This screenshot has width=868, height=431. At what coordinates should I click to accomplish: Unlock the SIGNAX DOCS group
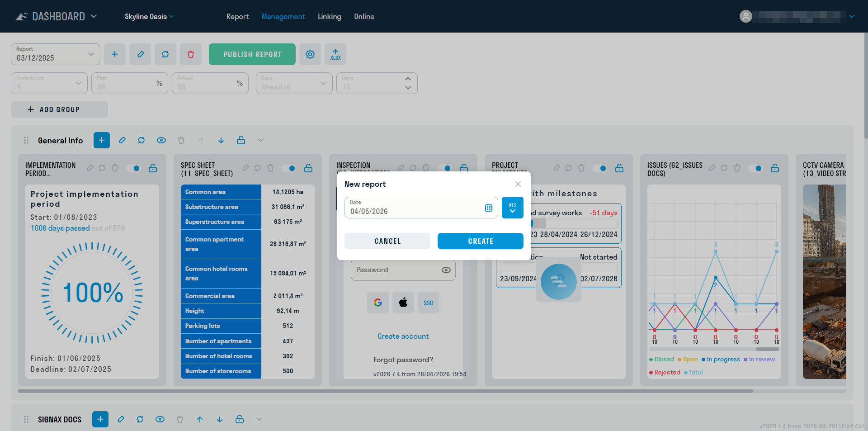click(240, 419)
